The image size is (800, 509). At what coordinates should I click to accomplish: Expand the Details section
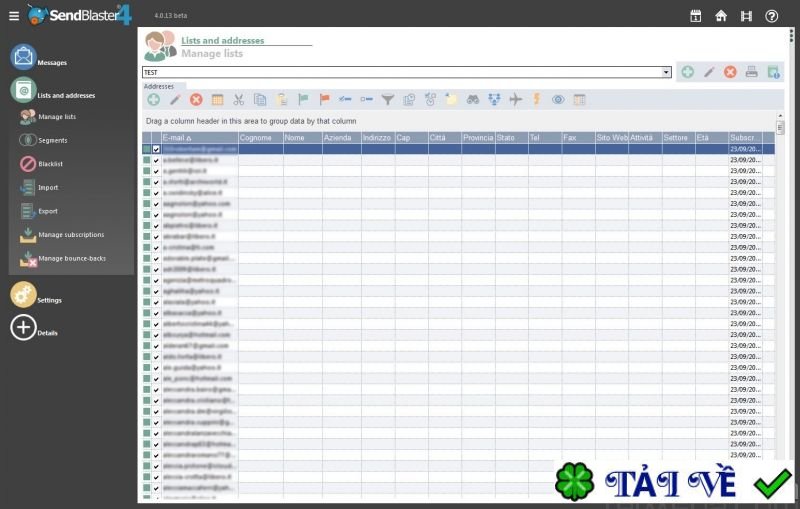[34, 328]
